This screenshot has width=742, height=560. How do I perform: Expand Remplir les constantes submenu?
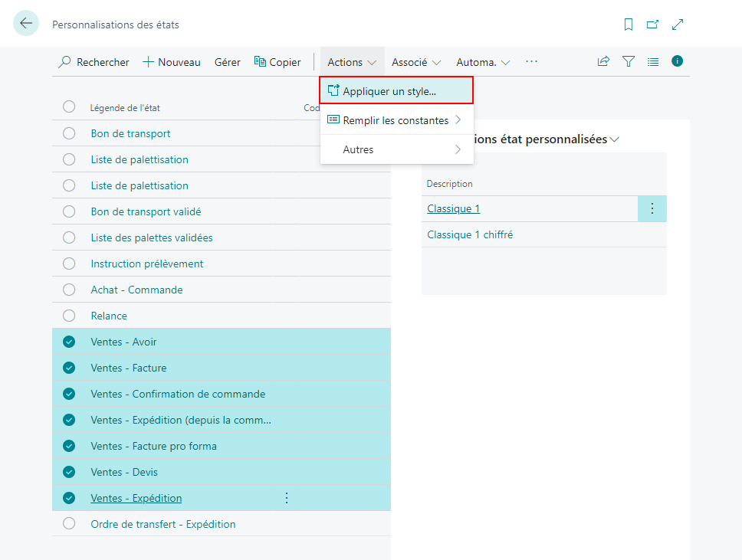pos(396,120)
